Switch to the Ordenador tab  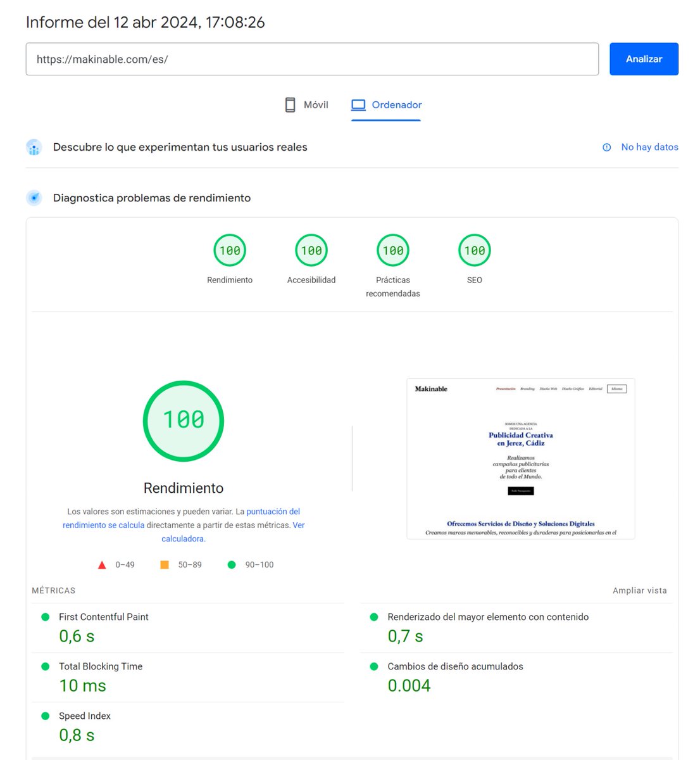(386, 104)
